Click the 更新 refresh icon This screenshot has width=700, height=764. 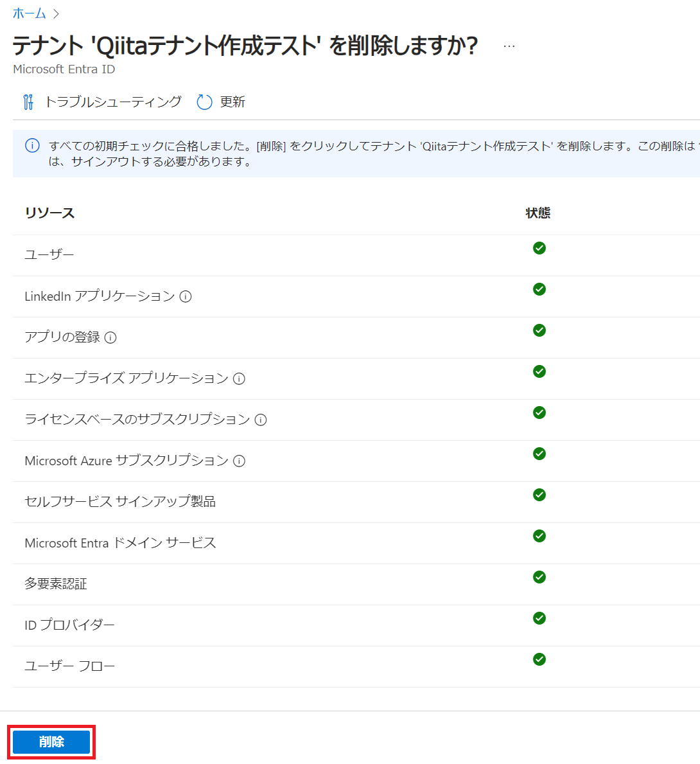204,102
